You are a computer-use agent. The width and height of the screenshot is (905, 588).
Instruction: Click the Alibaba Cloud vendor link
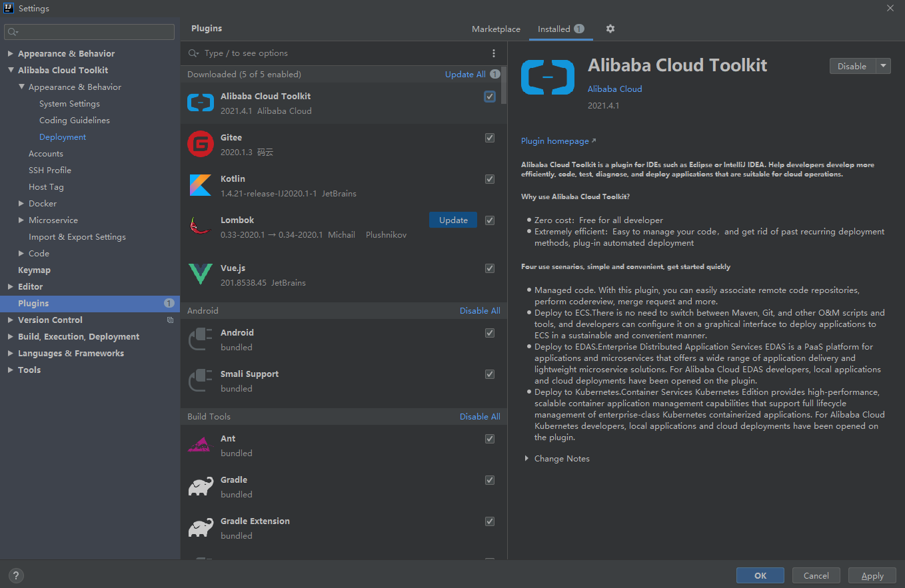615,89
